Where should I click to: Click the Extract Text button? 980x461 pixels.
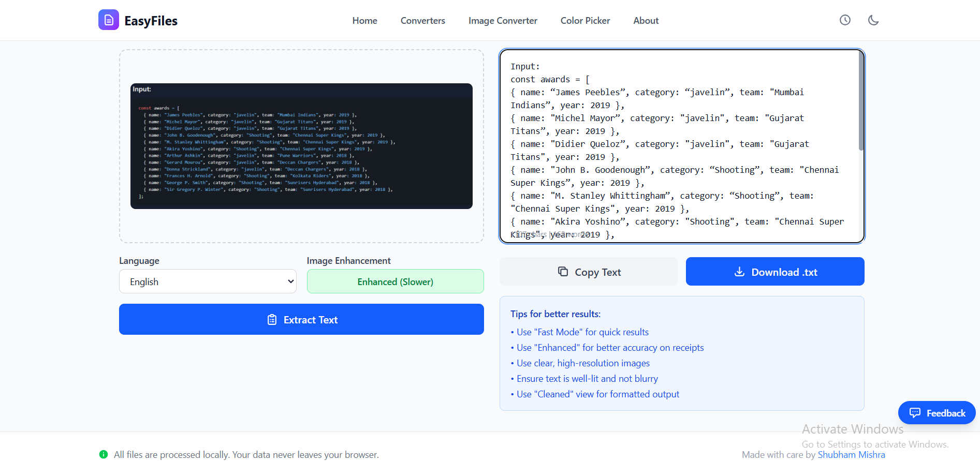click(x=301, y=319)
